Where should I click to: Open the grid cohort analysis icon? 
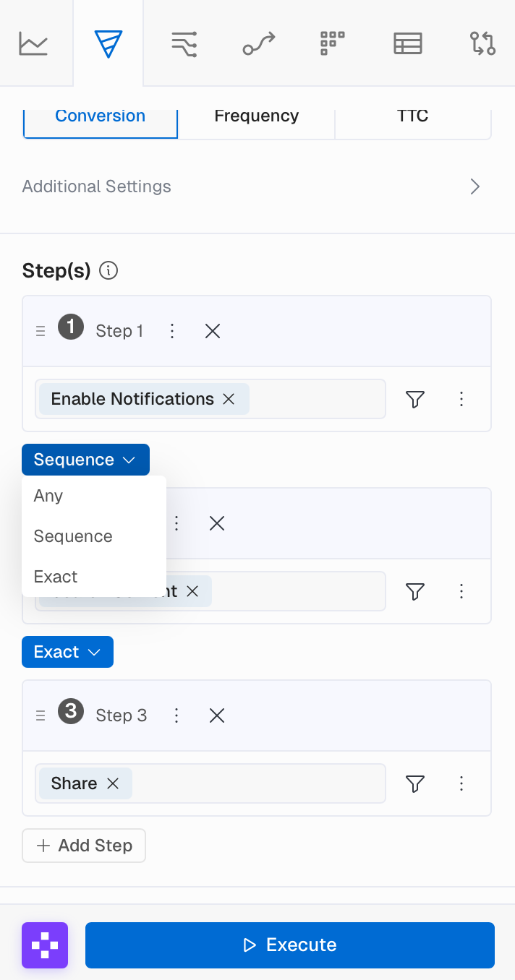coord(332,43)
